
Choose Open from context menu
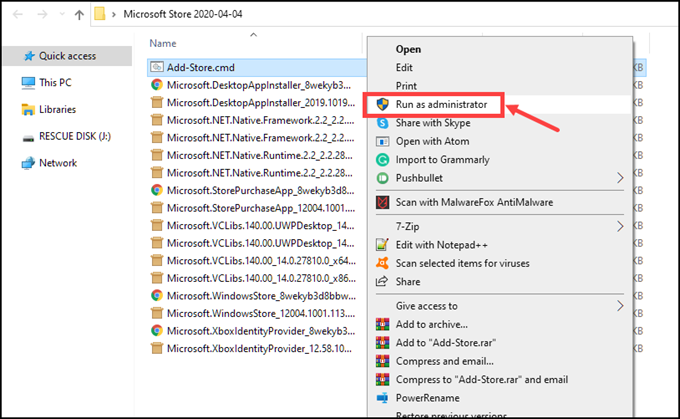pos(408,49)
